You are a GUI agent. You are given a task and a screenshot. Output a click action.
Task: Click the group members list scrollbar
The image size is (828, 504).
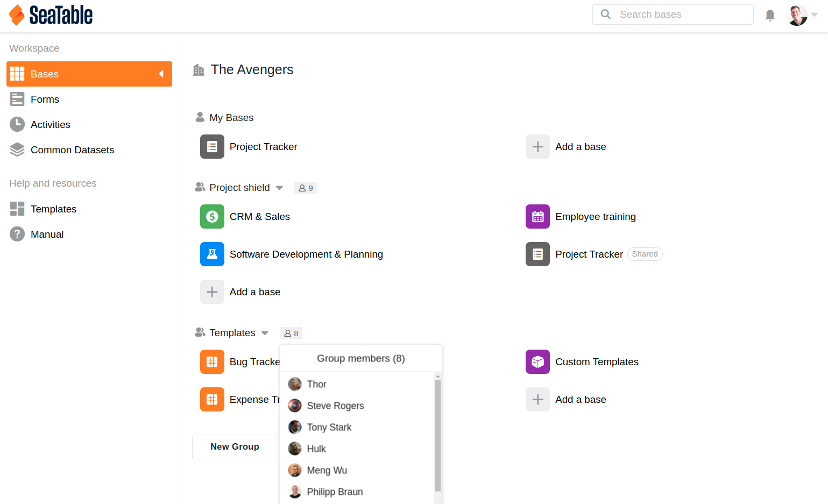[438, 436]
